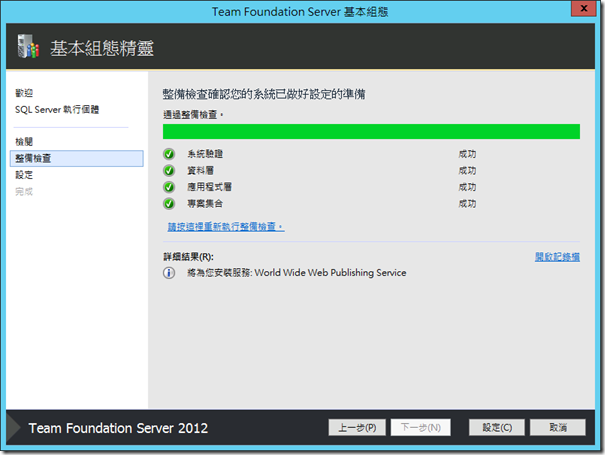Image resolution: width=605 pixels, height=455 pixels.
Task: Click the disabled 下一步(N) button
Action: tap(421, 427)
